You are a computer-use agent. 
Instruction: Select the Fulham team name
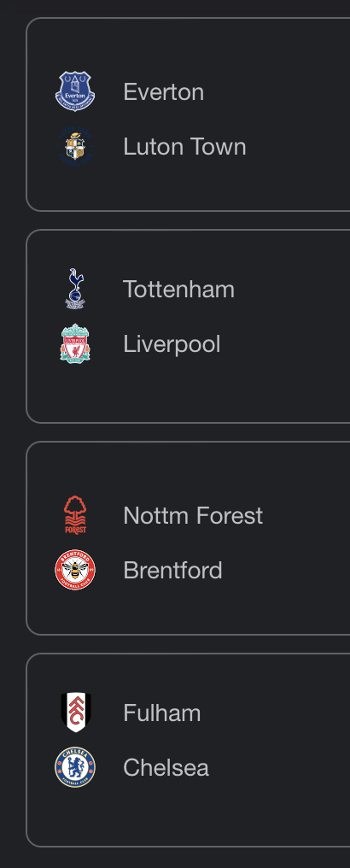(x=162, y=713)
